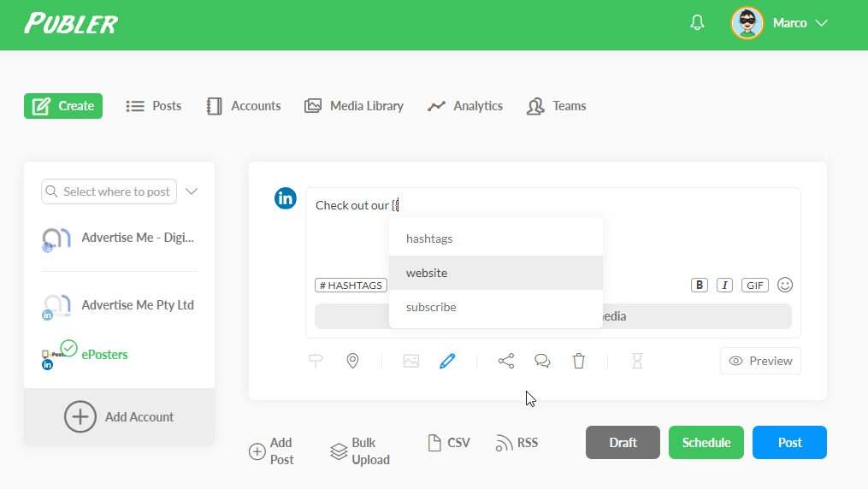The image size is (868, 489).
Task: Open the Marco user menu
Action: [x=780, y=23]
